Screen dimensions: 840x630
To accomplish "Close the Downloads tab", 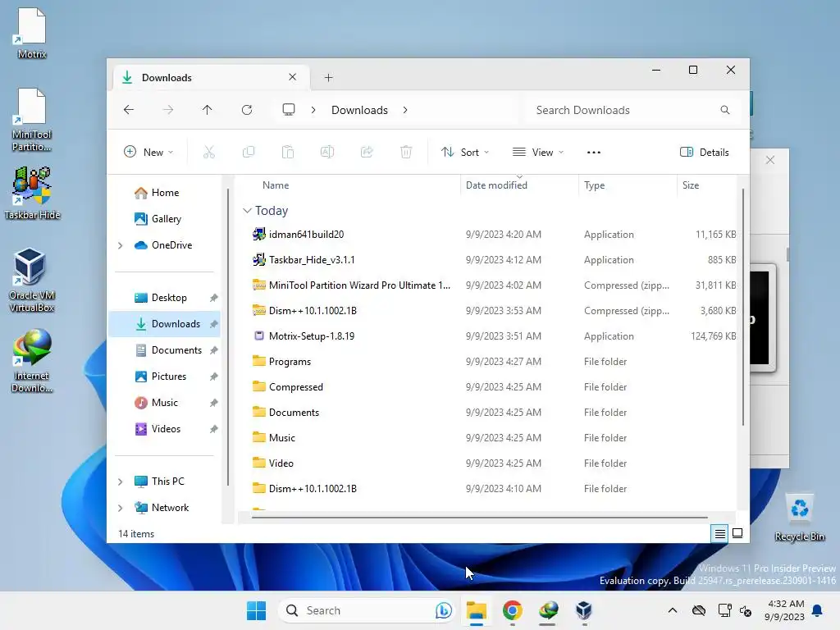I will click(293, 77).
